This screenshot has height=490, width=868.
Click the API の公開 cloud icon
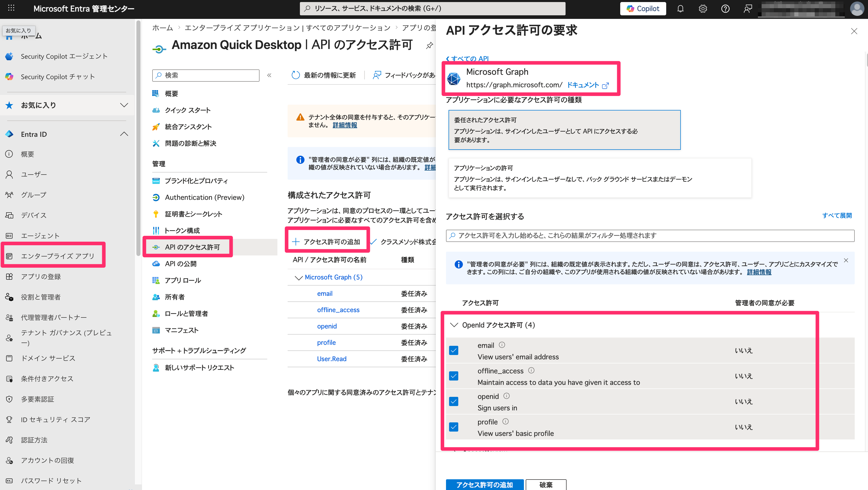tap(156, 264)
